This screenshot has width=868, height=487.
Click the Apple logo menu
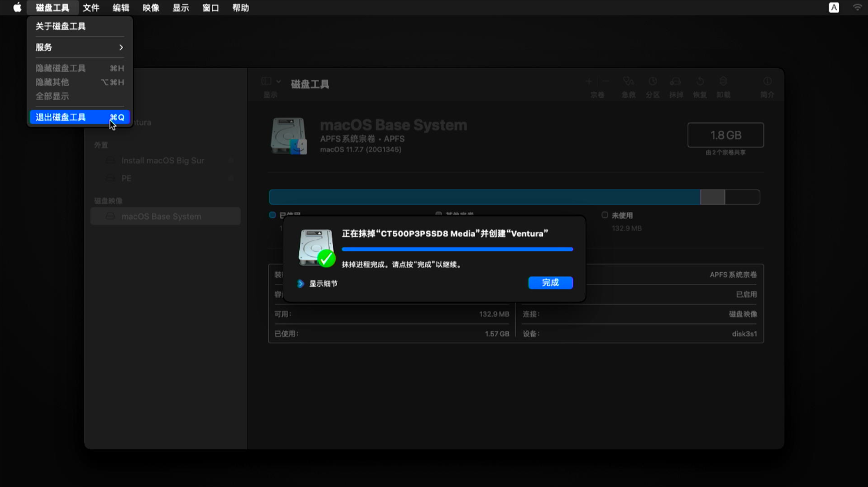(x=17, y=8)
